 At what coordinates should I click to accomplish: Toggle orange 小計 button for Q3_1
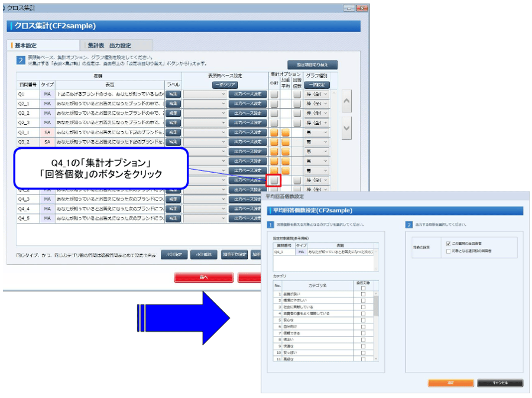[x=274, y=132]
